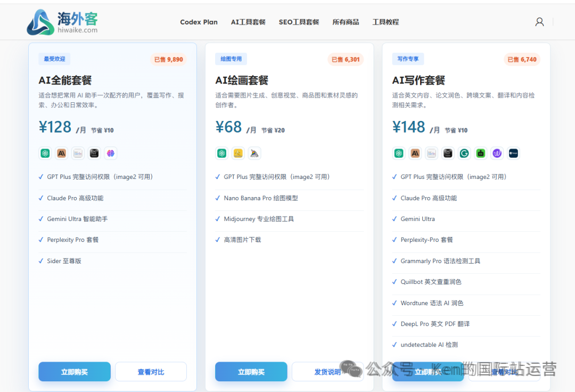This screenshot has height=392, width=575.
Task: Click Grammarly Pro 语法检测工具 row
Action: [466, 261]
